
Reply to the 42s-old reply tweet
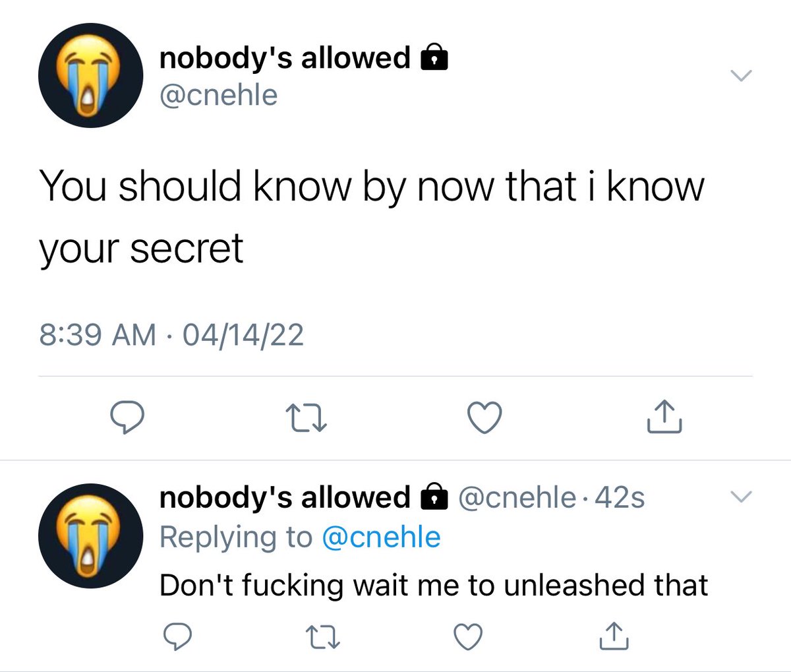pyautogui.click(x=177, y=636)
